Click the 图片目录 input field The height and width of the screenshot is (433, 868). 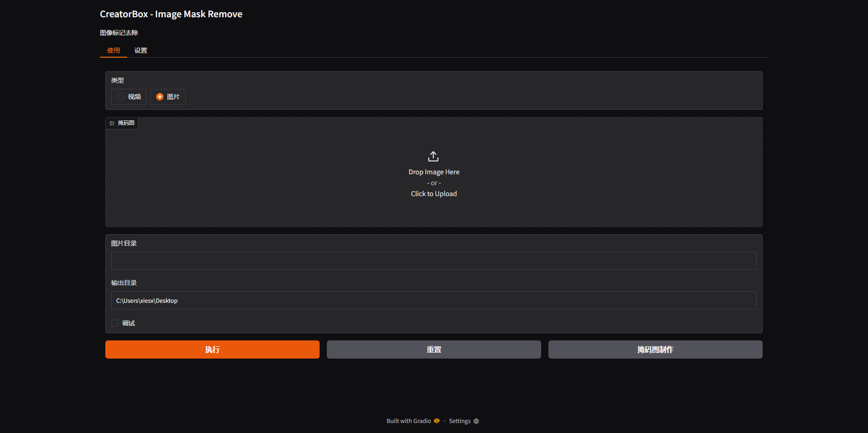click(x=434, y=261)
